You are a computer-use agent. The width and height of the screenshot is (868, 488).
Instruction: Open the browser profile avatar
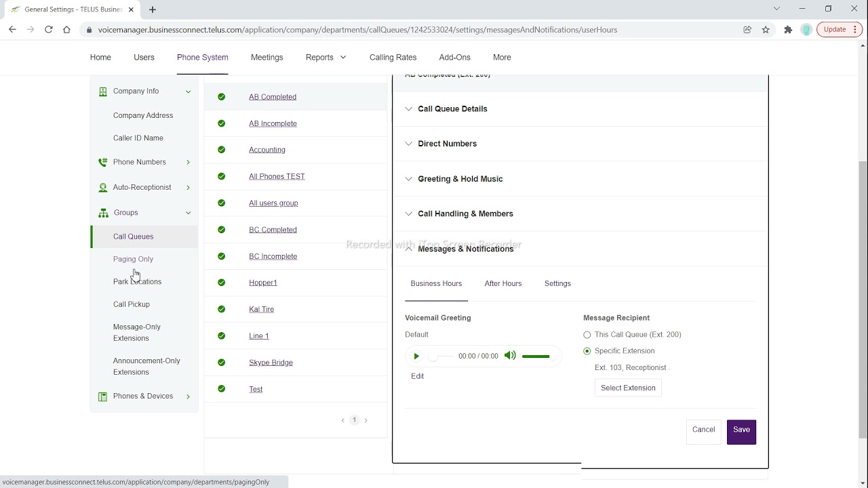(806, 30)
